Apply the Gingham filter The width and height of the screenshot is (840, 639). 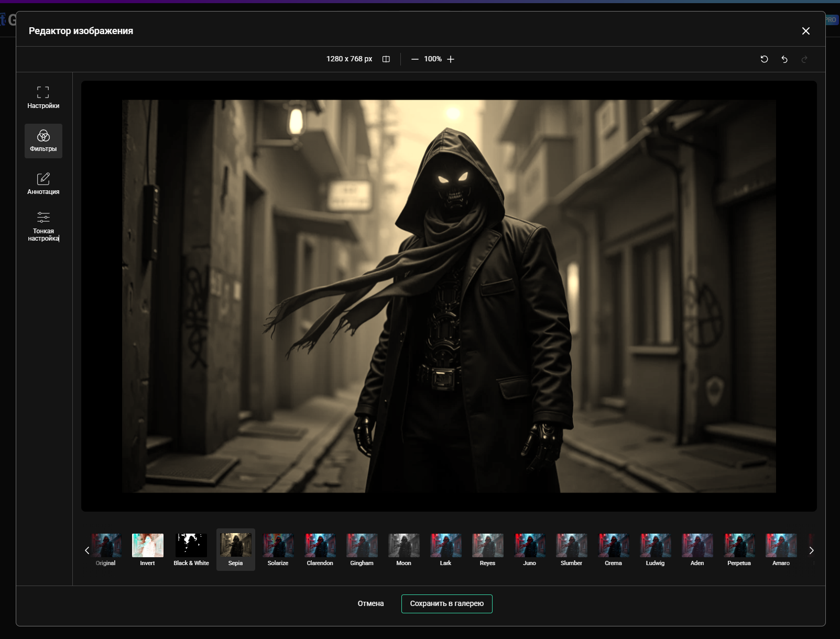click(362, 549)
